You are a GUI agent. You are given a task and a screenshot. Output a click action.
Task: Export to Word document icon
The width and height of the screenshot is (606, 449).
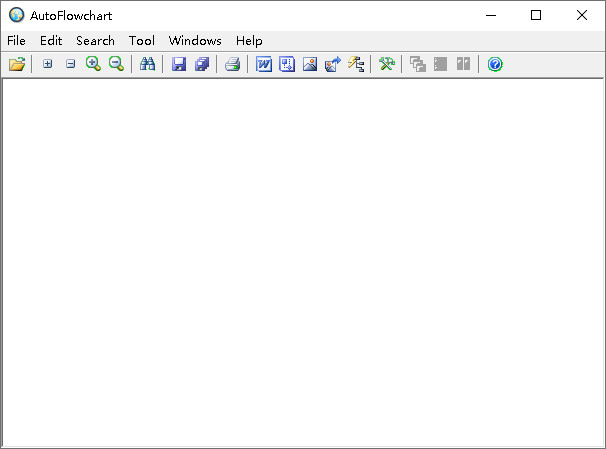(x=264, y=64)
